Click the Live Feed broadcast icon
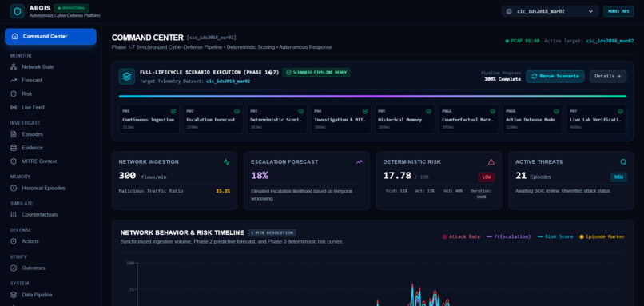 point(14,108)
